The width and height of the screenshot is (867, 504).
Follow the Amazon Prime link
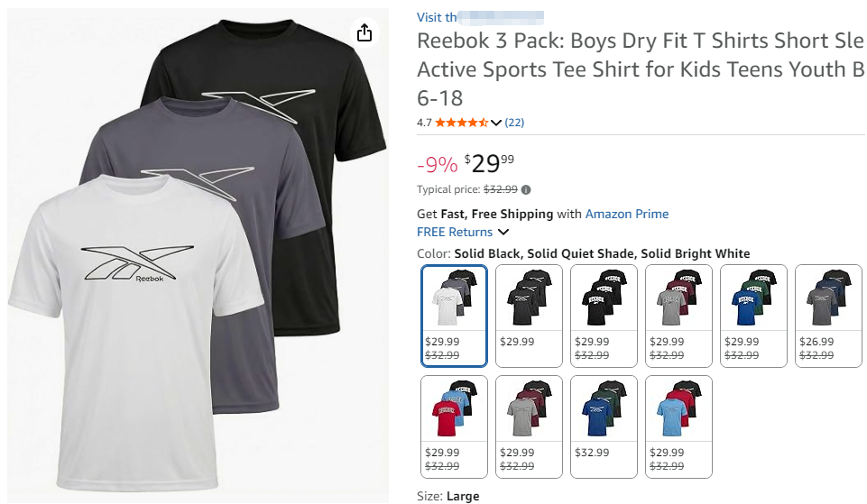pyautogui.click(x=626, y=214)
